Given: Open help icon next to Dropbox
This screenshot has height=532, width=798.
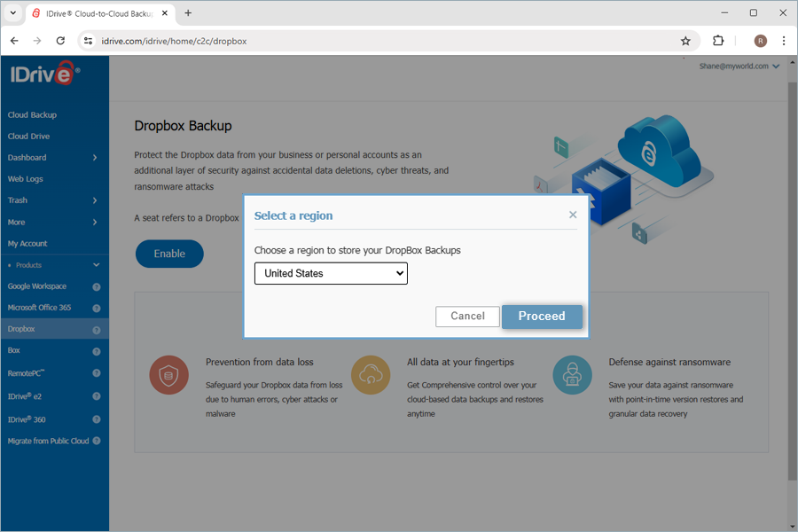Looking at the screenshot, I should [x=96, y=330].
